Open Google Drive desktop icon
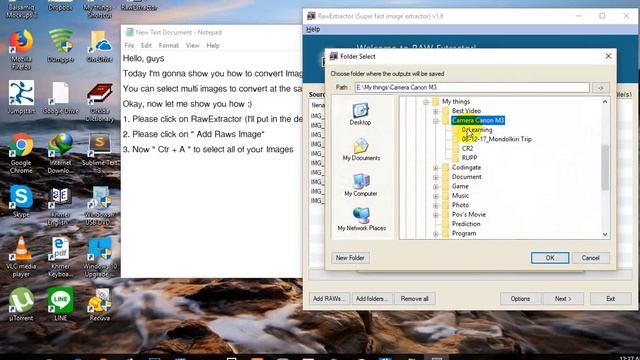 coord(60,97)
